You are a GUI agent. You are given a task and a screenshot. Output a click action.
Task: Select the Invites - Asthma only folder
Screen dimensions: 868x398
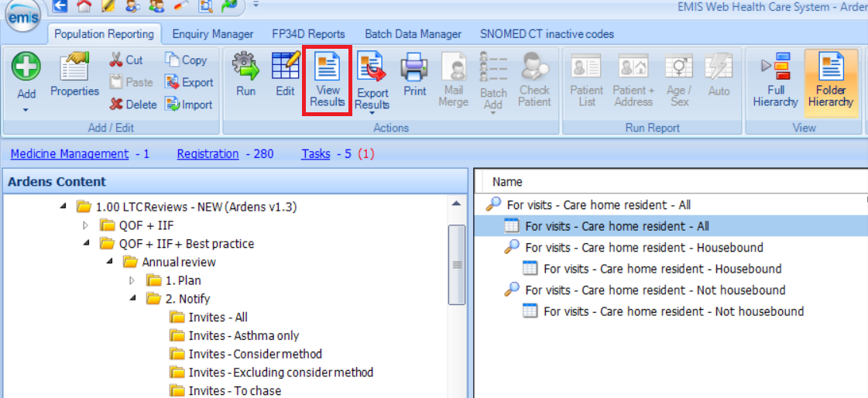(234, 335)
